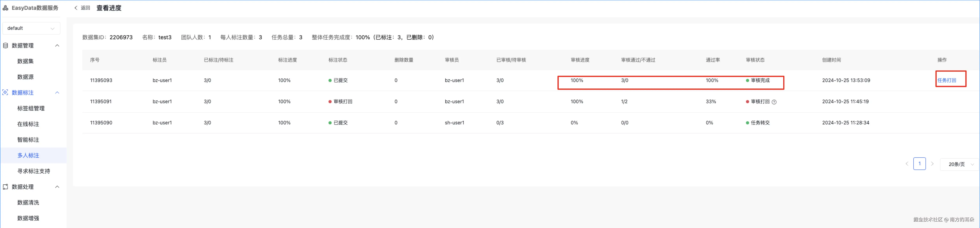The width and height of the screenshot is (980, 228).
Task: Open 多人标注 menu item
Action: (28, 155)
